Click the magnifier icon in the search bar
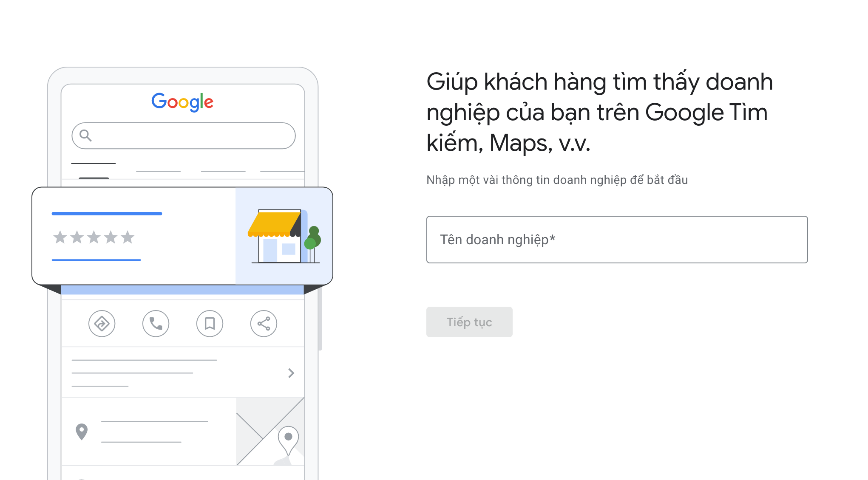This screenshot has width=868, height=480. [86, 136]
